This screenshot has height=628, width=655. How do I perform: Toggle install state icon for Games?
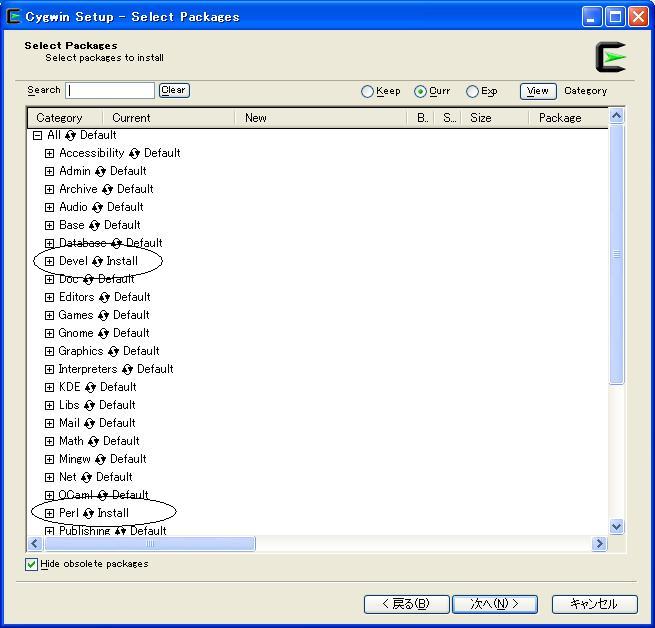tap(103, 315)
